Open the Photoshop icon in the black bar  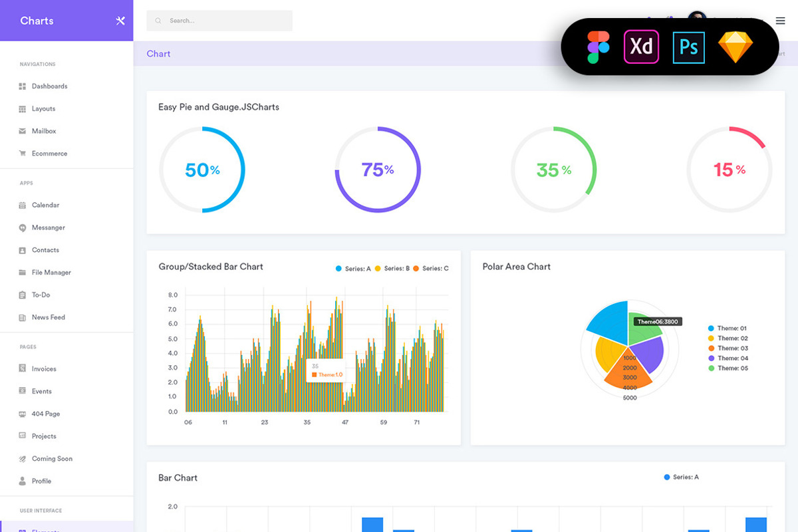(x=688, y=47)
